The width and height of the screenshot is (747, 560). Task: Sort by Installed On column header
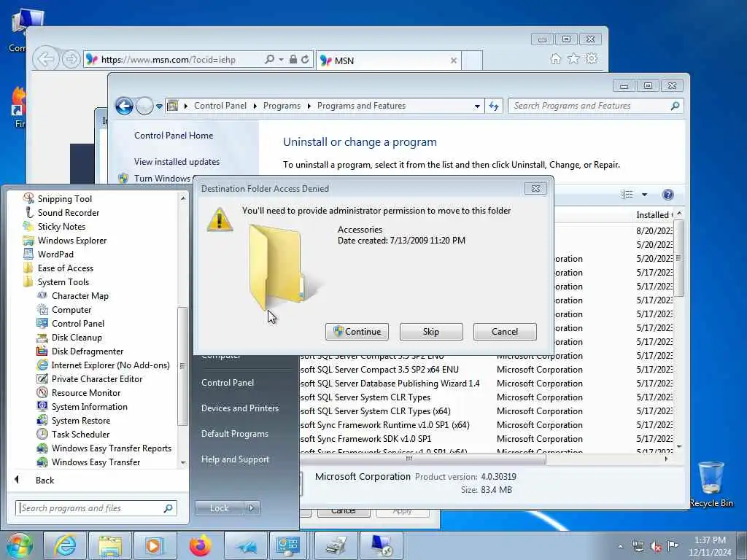654,215
